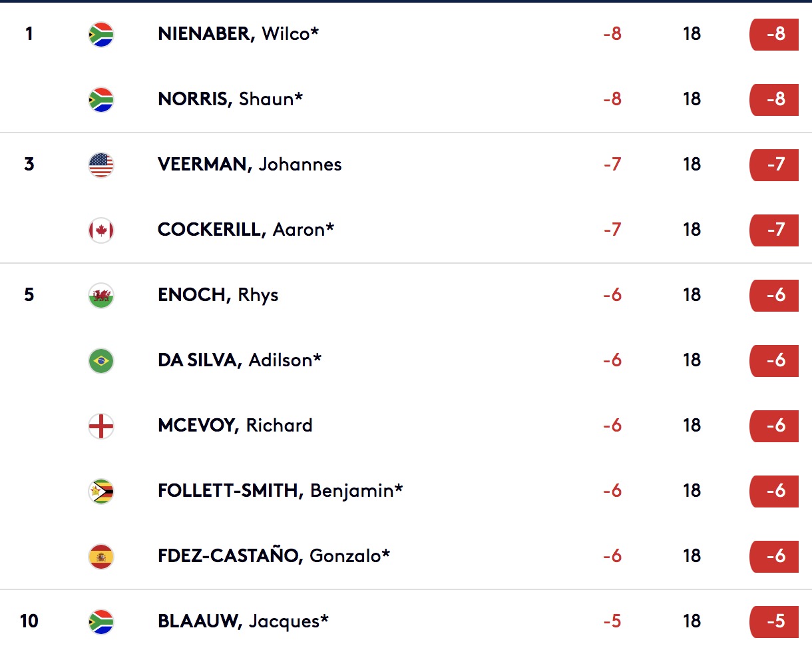Select Gonzalo Fdez-Castaño's name

(274, 556)
